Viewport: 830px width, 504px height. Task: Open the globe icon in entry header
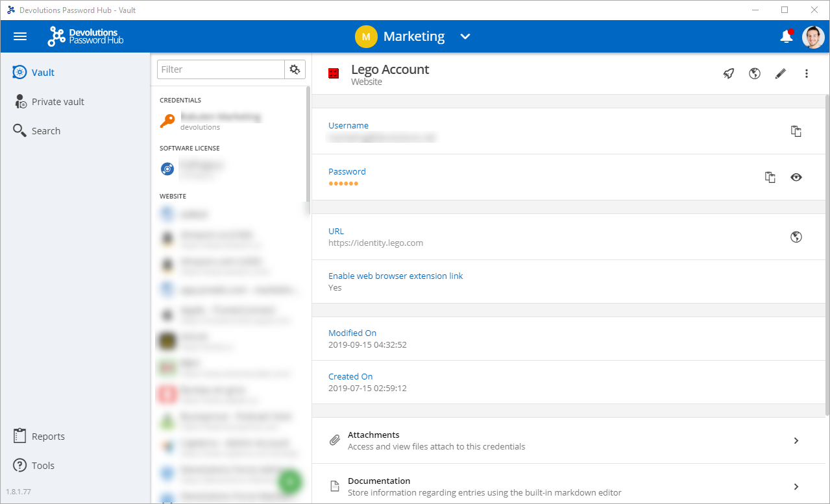(755, 74)
